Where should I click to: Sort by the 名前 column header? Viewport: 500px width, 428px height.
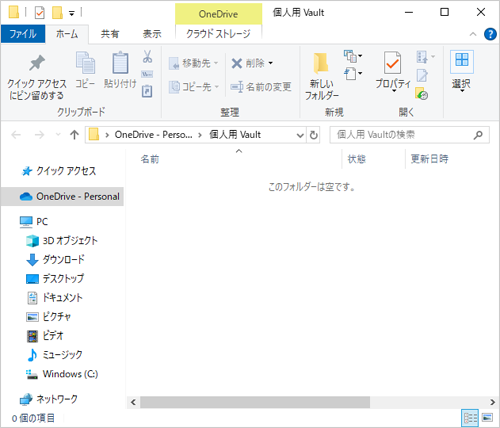click(x=150, y=159)
